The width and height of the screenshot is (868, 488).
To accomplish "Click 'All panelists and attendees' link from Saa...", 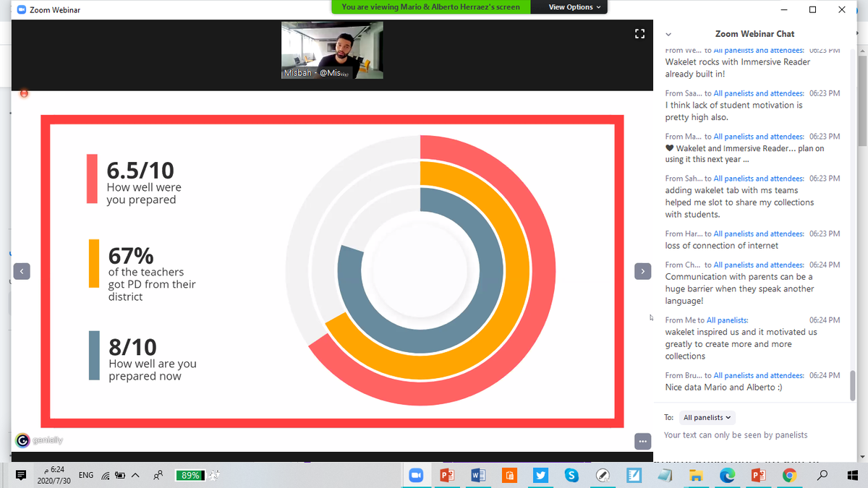I will point(759,93).
